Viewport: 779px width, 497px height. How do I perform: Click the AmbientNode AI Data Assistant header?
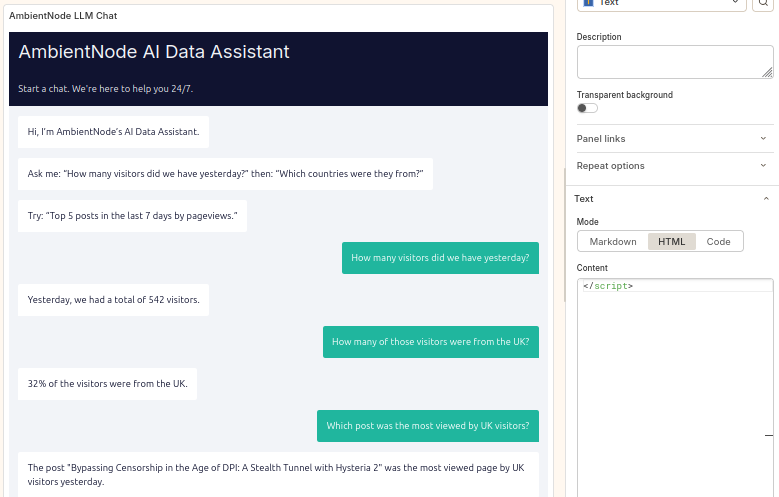pos(154,52)
